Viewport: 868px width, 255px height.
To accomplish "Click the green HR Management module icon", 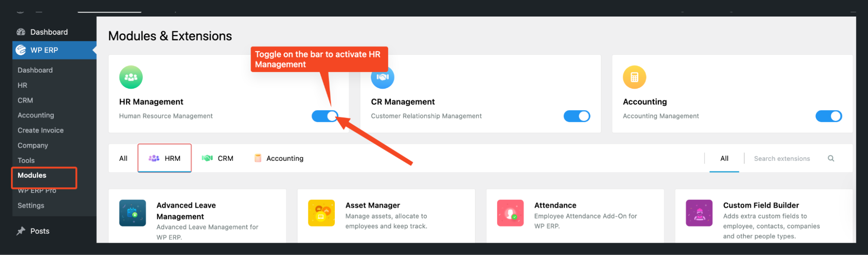I will pos(131,77).
